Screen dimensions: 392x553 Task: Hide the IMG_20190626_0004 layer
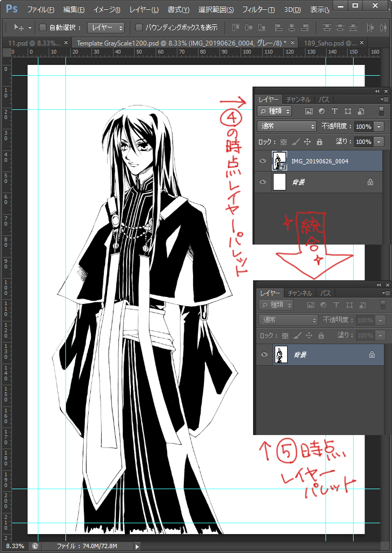click(263, 161)
